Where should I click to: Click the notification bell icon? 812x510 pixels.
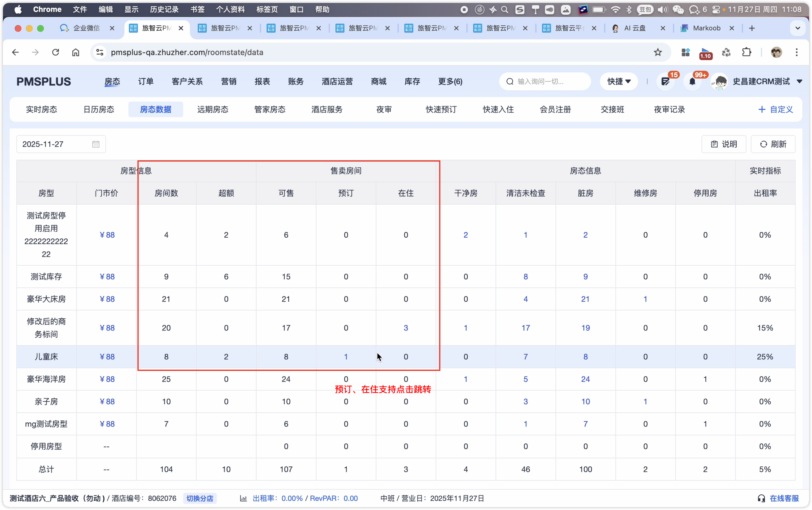pos(692,81)
